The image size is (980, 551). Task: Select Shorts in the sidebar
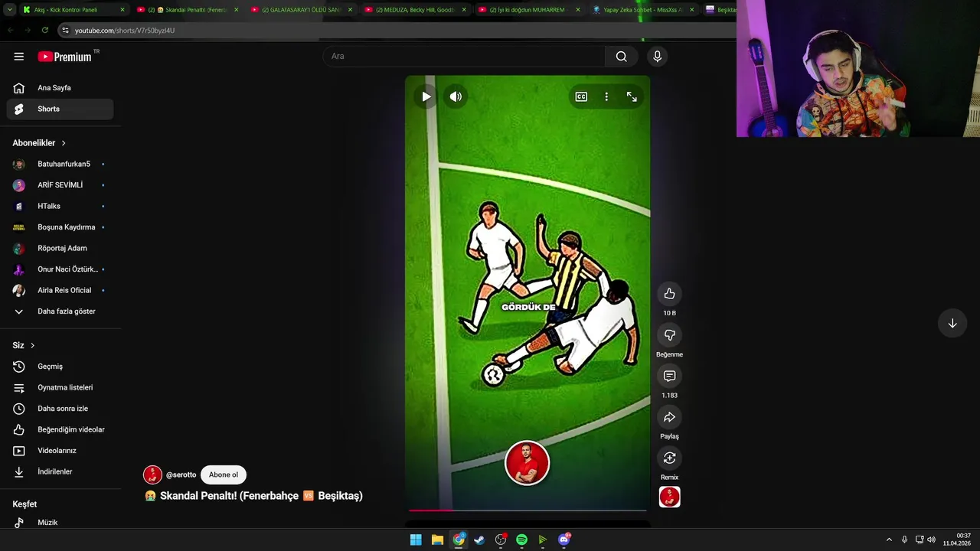(x=60, y=109)
